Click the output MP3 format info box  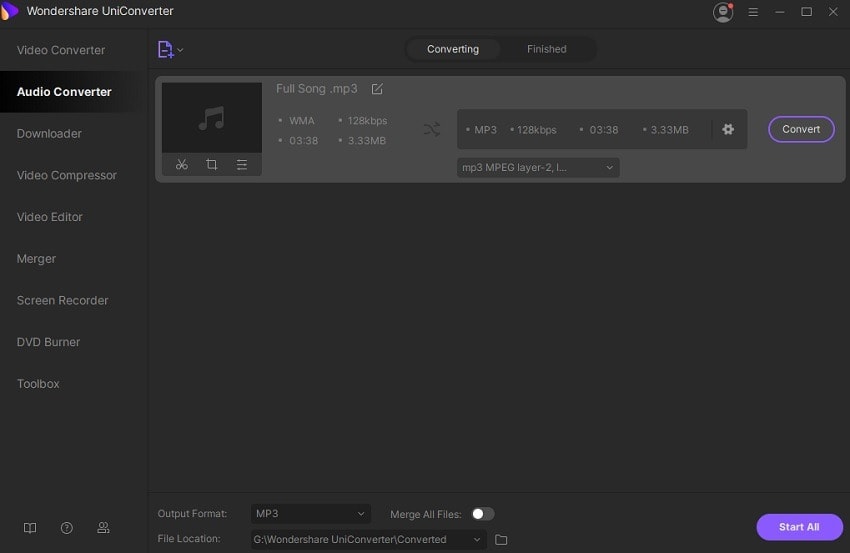coord(602,129)
